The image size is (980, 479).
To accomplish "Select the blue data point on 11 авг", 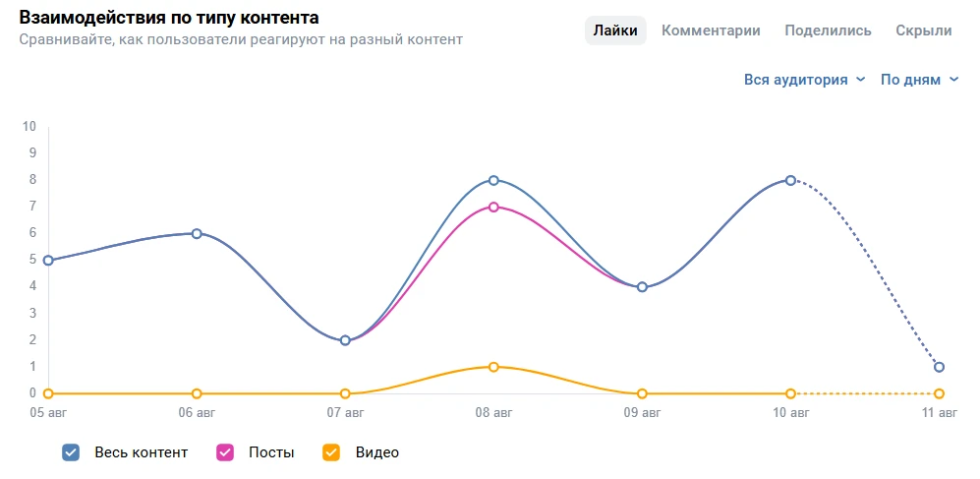I will click(x=939, y=367).
